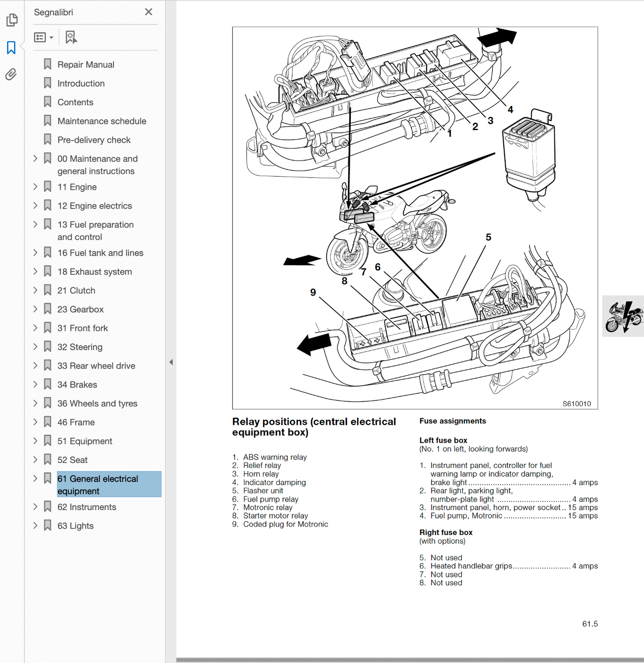Viewport: 644px width, 663px height.
Task: Collapse the sidebar using the divider arrow
Action: click(x=171, y=362)
